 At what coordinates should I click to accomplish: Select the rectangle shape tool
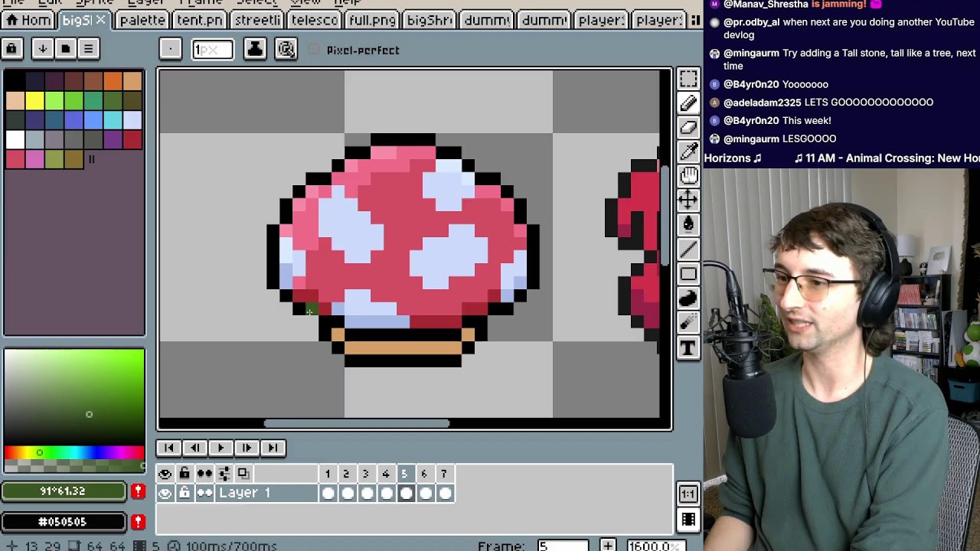click(688, 274)
